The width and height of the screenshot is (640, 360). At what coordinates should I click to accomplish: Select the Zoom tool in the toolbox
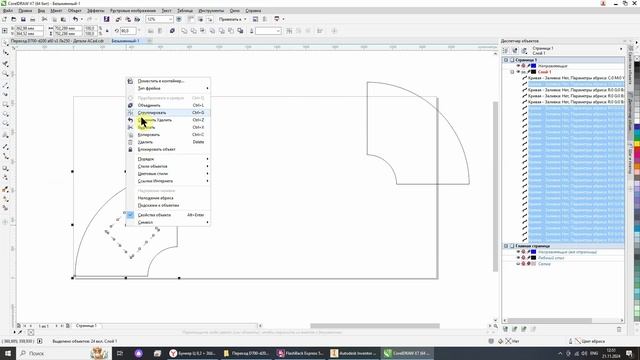click(x=5, y=74)
